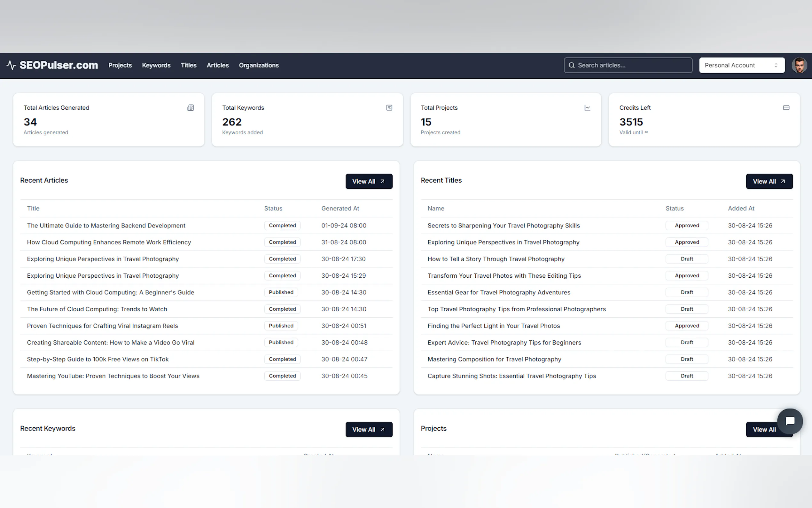Click the Total Articles Generated newspaper icon

pyautogui.click(x=190, y=108)
